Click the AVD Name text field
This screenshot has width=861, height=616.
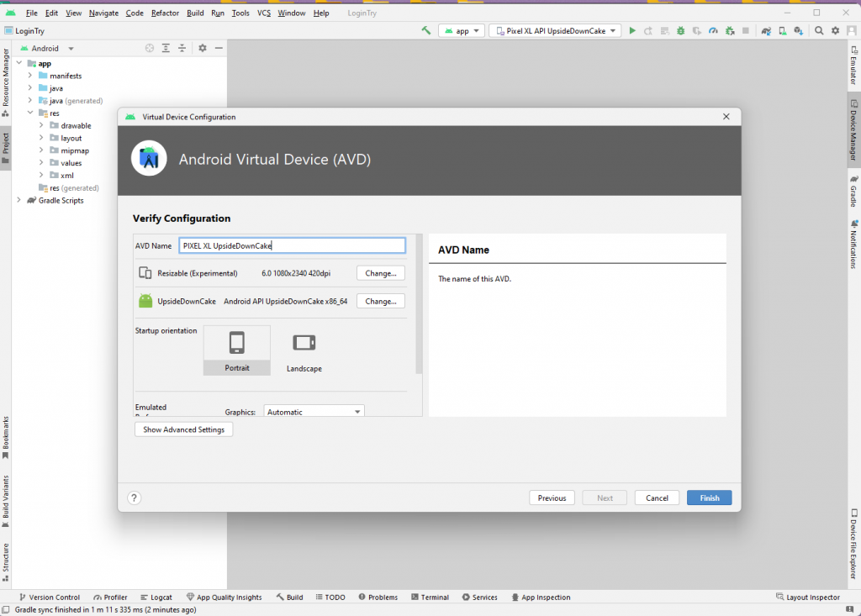[292, 245]
